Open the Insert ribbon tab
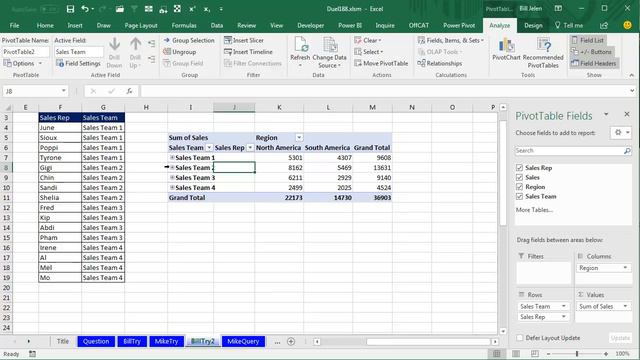This screenshot has width=640, height=360. [x=75, y=25]
